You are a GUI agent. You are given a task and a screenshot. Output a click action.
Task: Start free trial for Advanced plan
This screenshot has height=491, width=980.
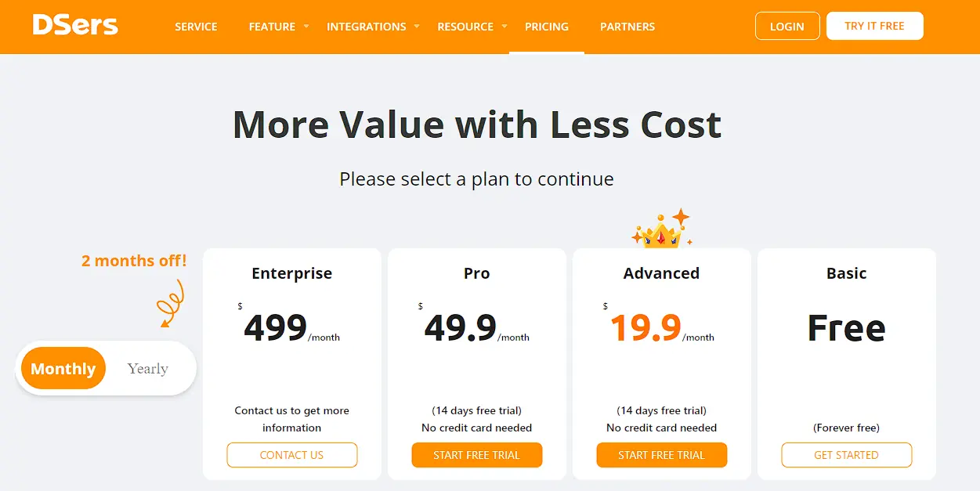click(x=662, y=455)
